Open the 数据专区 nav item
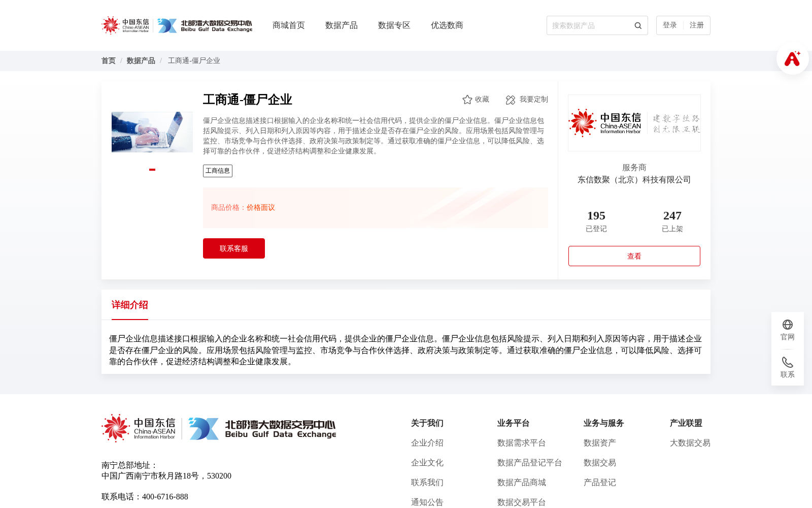 point(394,25)
